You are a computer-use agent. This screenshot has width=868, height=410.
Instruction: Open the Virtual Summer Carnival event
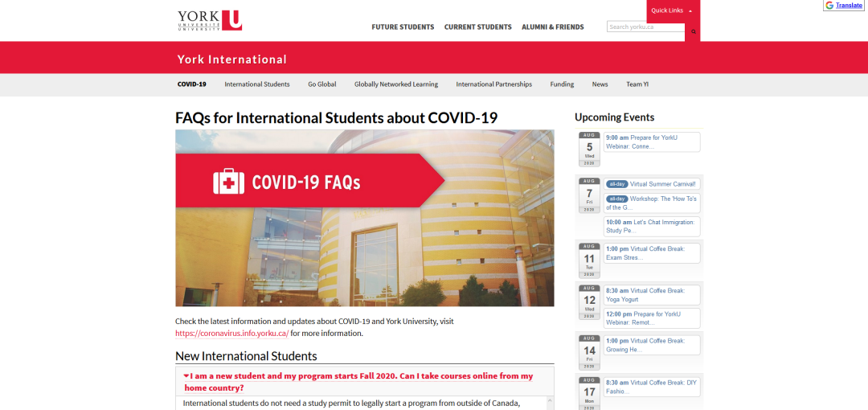tap(652, 184)
